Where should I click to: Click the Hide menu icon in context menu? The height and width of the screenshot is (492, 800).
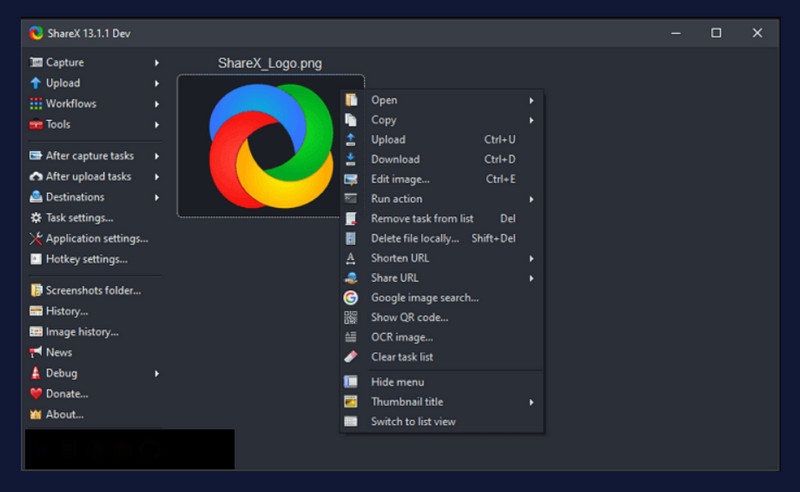[351, 382]
